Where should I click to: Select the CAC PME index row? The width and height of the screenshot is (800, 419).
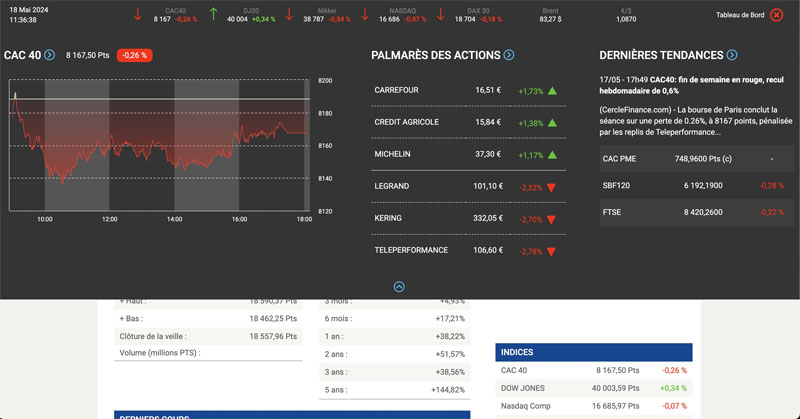[x=696, y=159]
